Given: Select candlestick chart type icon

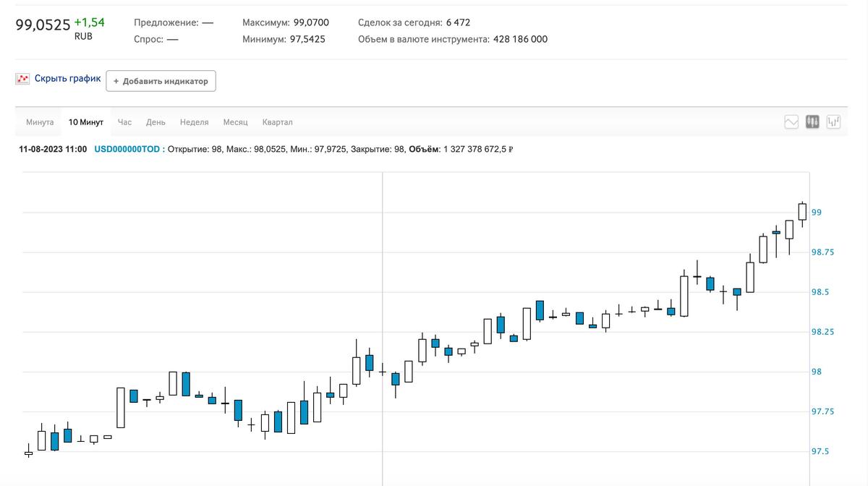Looking at the screenshot, I should pos(812,122).
